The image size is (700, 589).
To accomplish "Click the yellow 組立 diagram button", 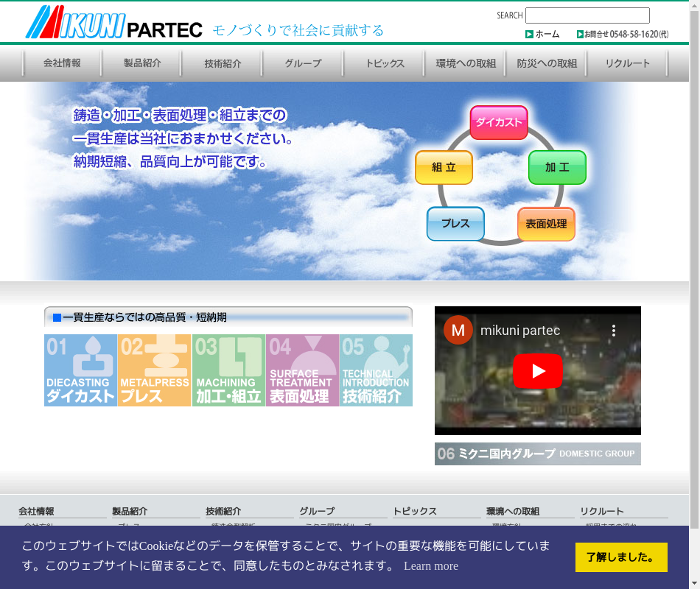I will (444, 167).
